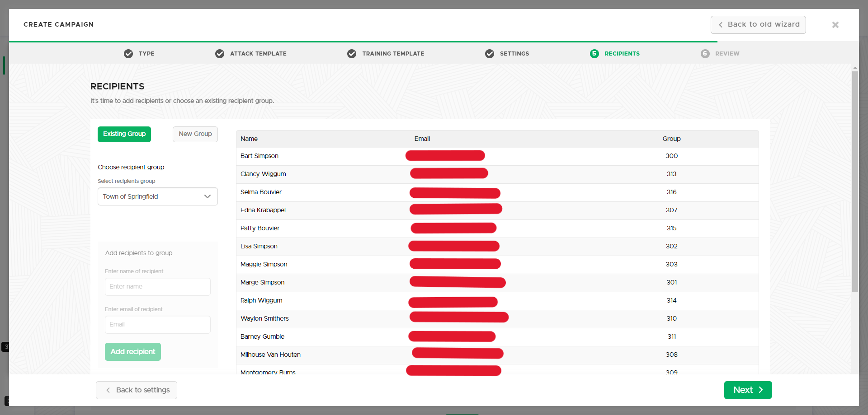Select the Marge Simpson row
The width and height of the screenshot is (868, 415).
[497, 283]
